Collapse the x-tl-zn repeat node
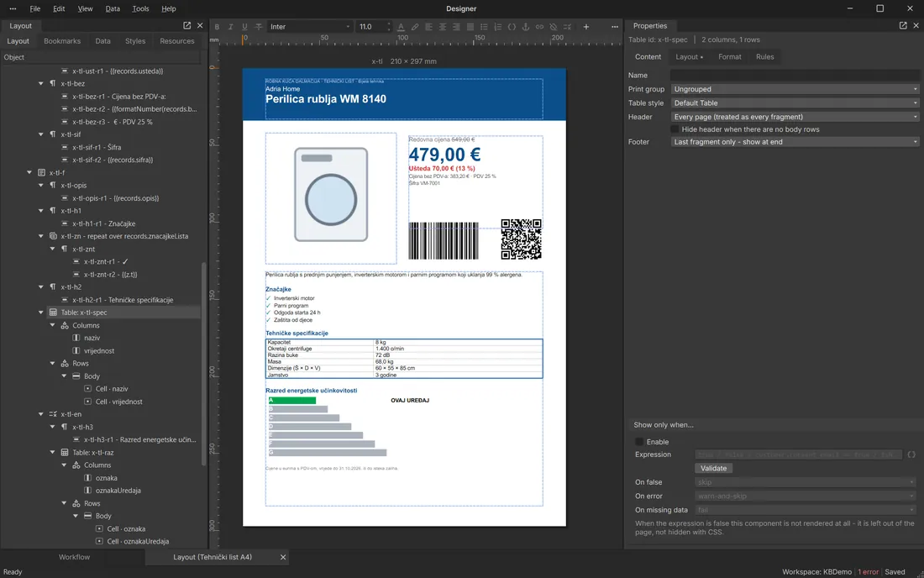The width and height of the screenshot is (924, 578). [40, 236]
